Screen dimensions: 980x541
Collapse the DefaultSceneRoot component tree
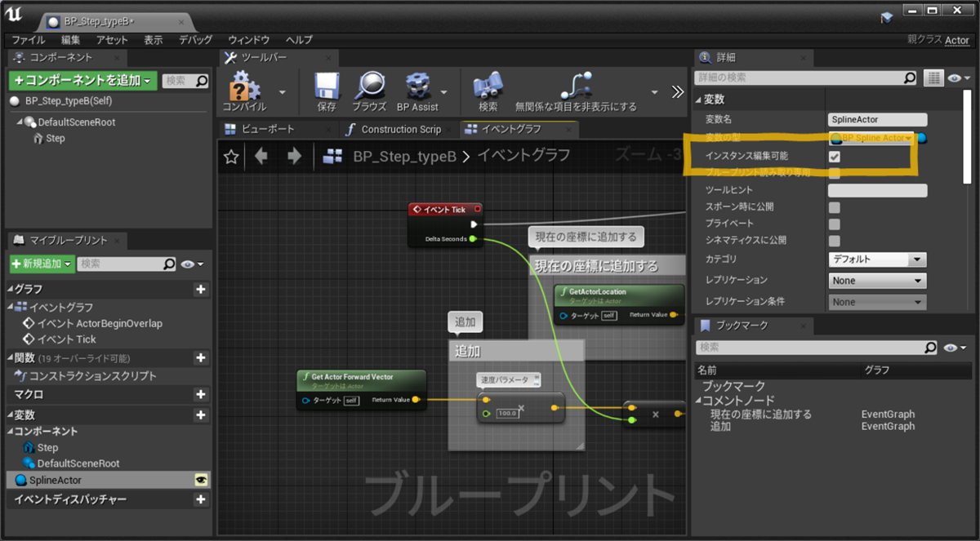click(x=19, y=122)
